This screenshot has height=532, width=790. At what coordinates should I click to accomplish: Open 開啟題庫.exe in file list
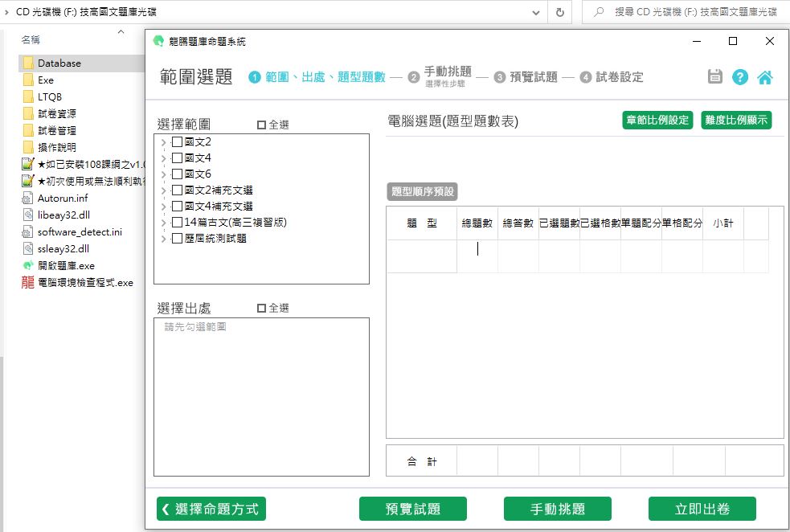66,265
